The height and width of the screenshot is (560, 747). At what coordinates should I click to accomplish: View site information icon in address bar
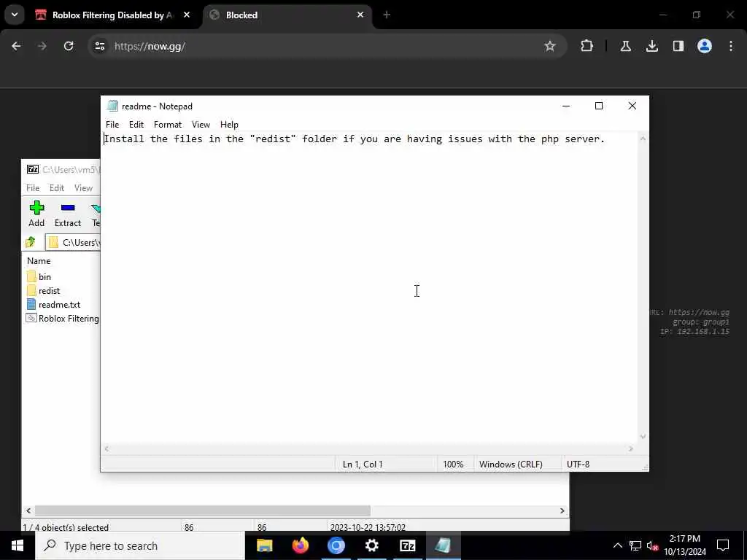coord(99,46)
